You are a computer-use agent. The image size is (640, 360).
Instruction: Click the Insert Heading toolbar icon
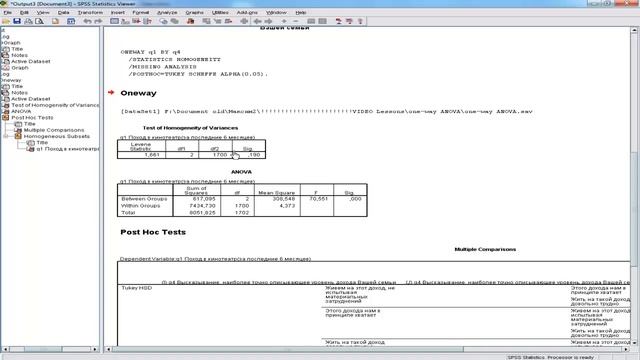(338, 21)
